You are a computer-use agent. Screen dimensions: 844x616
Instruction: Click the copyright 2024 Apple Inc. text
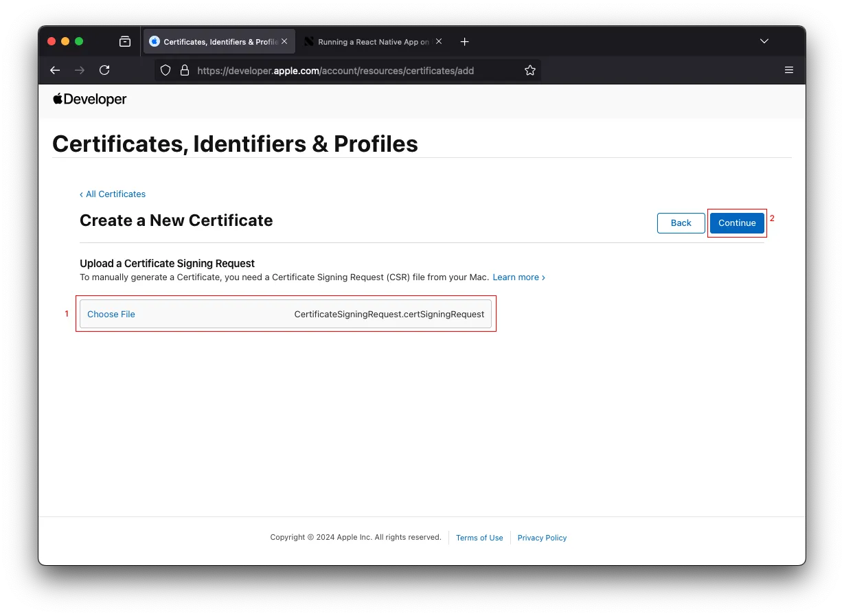point(356,538)
